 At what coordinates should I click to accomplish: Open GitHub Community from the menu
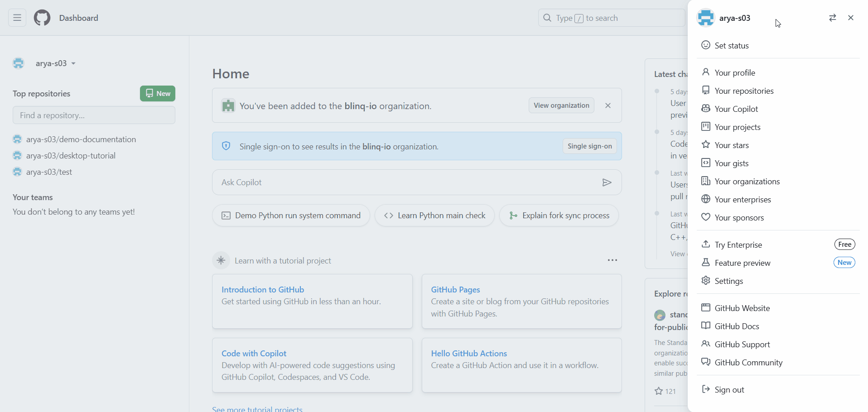(x=748, y=362)
